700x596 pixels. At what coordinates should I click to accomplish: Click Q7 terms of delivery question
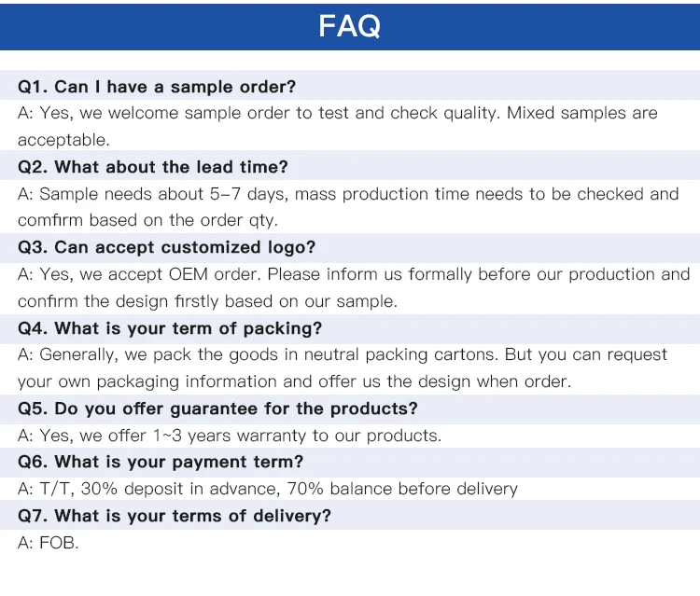175,516
